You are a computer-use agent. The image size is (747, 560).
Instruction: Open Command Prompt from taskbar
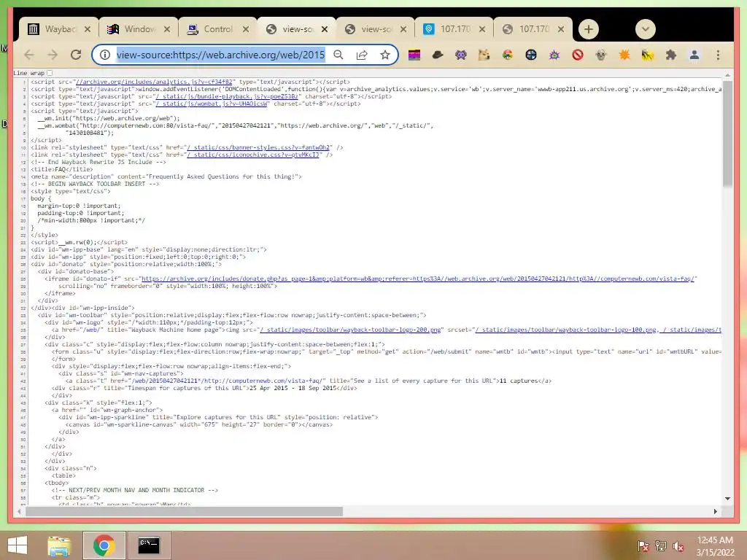pos(149,545)
